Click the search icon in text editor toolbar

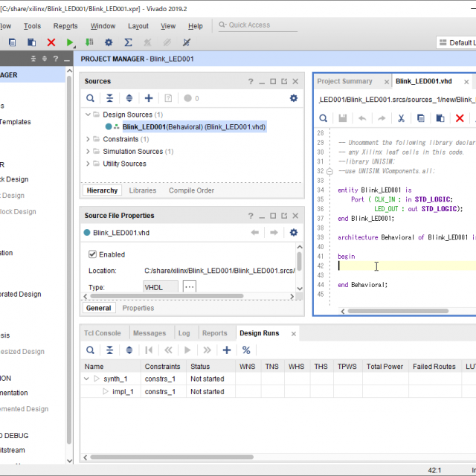pos(324,118)
